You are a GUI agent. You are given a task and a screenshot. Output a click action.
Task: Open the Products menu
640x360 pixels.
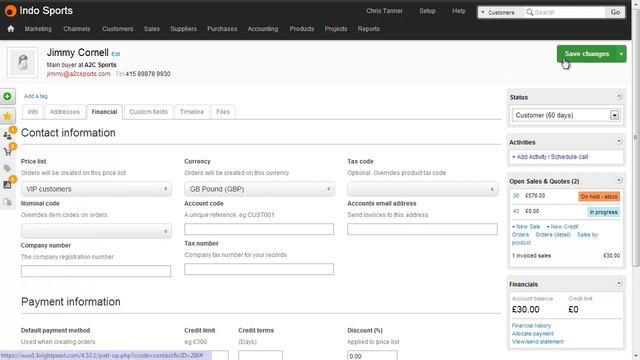(302, 29)
